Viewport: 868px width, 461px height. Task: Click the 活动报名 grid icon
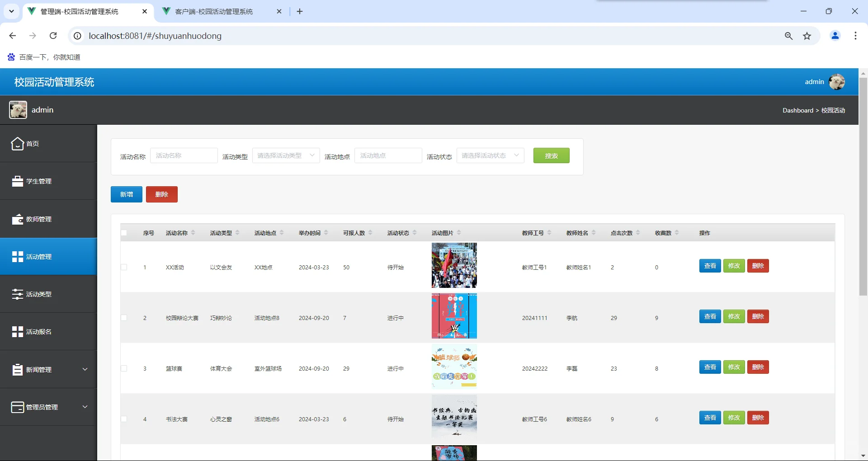point(17,332)
